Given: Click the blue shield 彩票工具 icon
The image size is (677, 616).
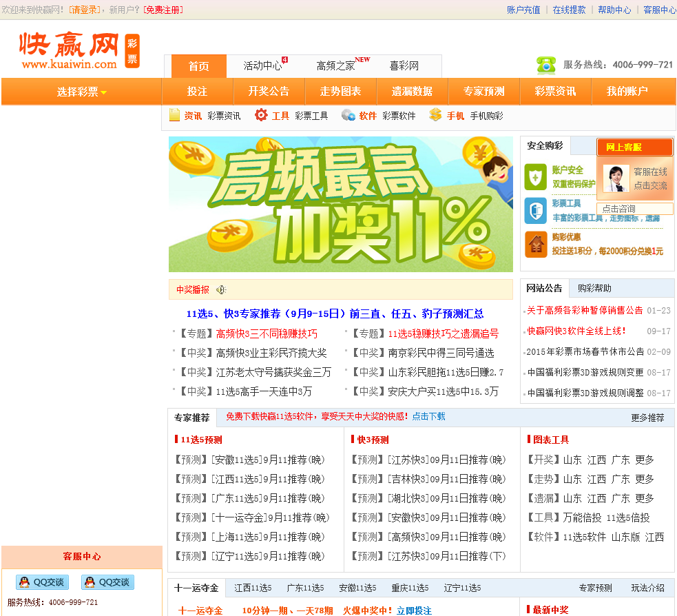Looking at the screenshot, I should pos(535,211).
